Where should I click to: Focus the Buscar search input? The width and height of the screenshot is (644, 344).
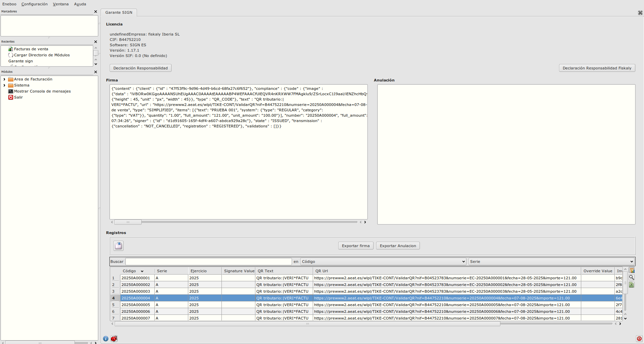point(208,262)
